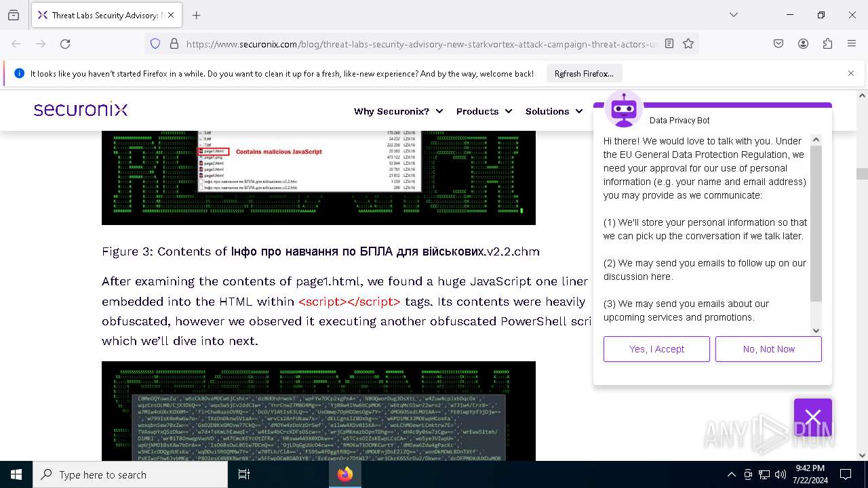Bookmark this page with star icon

click(688, 43)
